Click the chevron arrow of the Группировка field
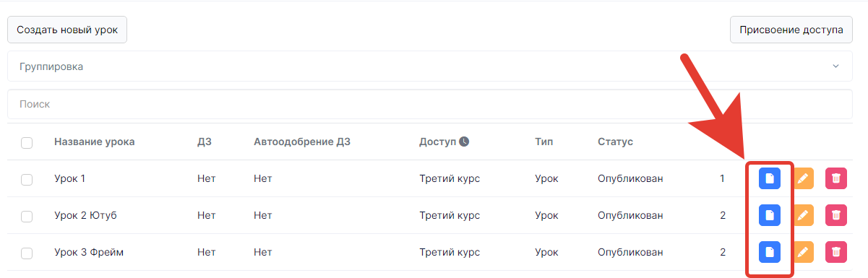Viewport: 868px width, 278px height. tap(835, 66)
